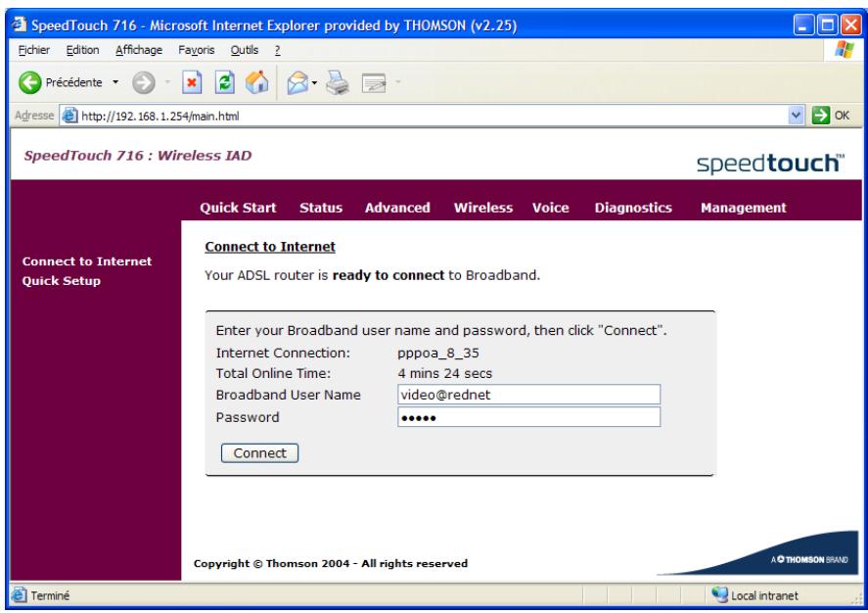Open the forward button history dropdown arrow
Image resolution: width=868 pixels, height=613 pixels.
click(x=167, y=83)
